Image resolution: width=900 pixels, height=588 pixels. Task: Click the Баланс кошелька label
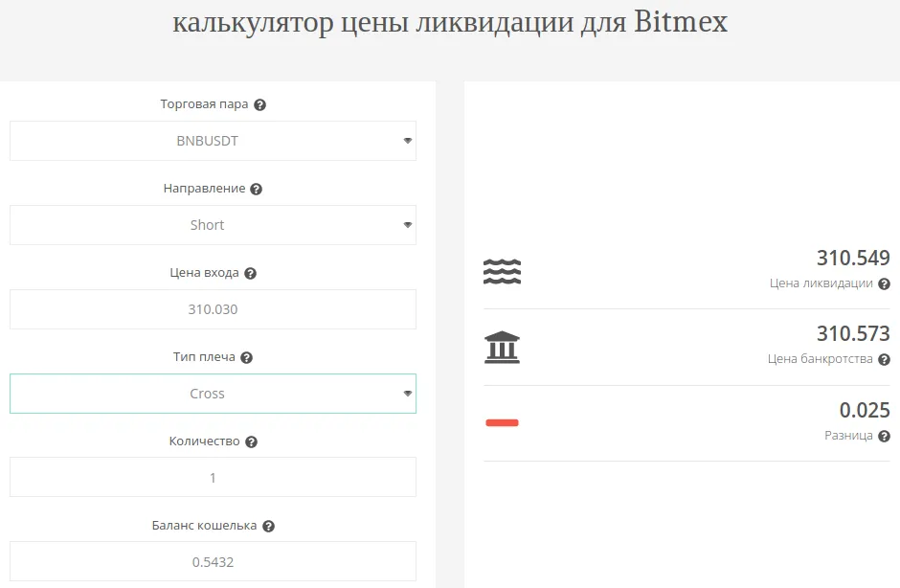[204, 526]
